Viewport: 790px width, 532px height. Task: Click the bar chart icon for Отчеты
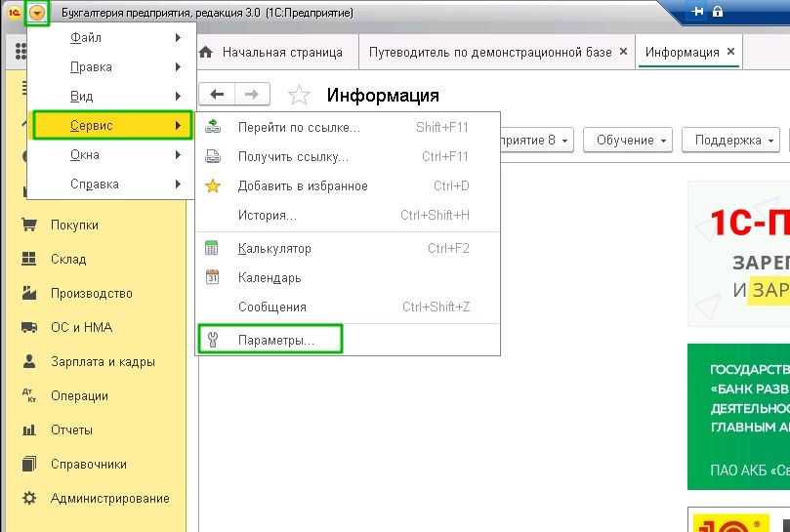click(29, 430)
